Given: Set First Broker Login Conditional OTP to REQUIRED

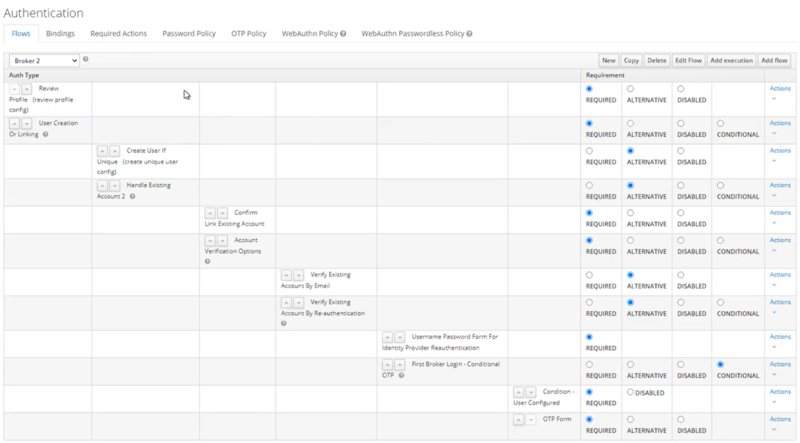Looking at the screenshot, I should pyautogui.click(x=589, y=365).
